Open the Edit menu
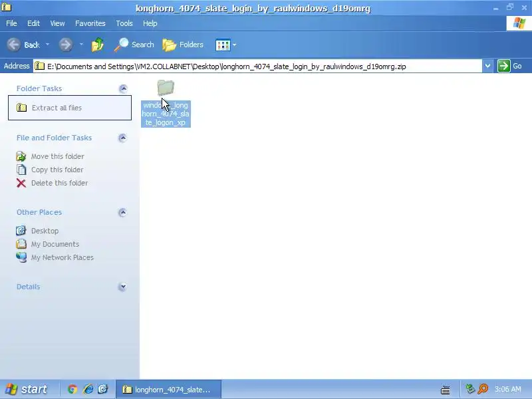Image resolution: width=532 pixels, height=399 pixels. pyautogui.click(x=33, y=23)
